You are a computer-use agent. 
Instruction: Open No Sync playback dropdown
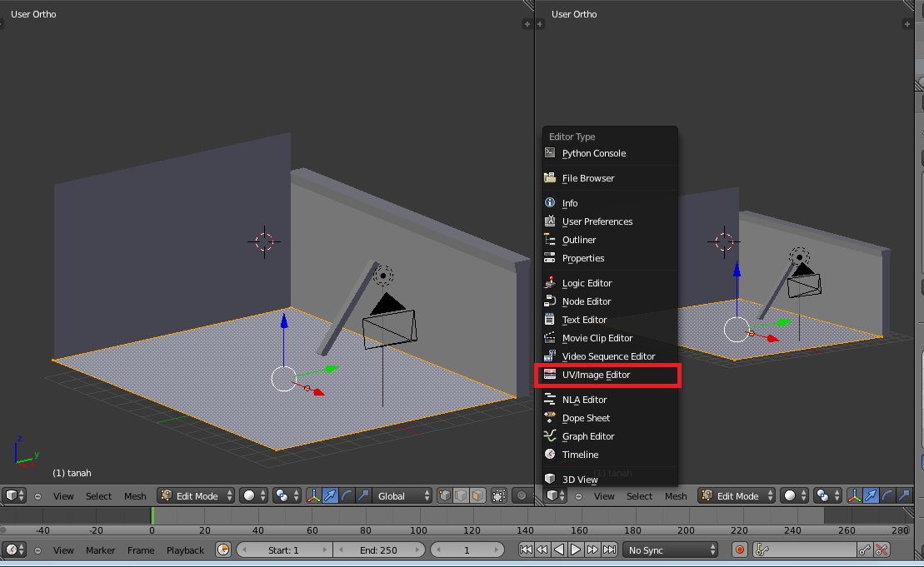pyautogui.click(x=671, y=550)
